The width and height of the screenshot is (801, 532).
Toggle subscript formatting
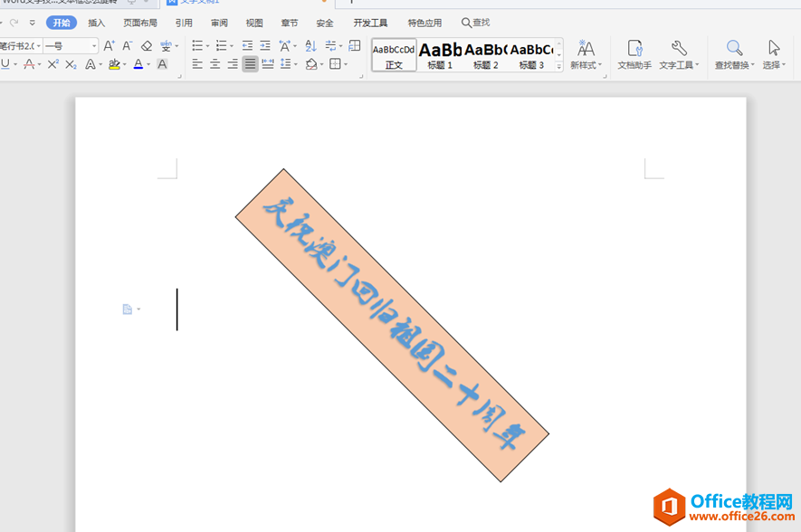coord(71,64)
